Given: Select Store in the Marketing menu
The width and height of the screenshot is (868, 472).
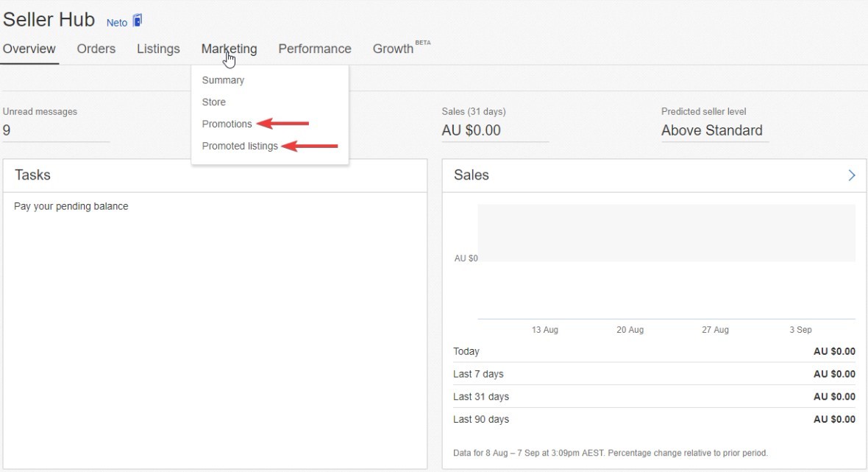Looking at the screenshot, I should point(214,102).
